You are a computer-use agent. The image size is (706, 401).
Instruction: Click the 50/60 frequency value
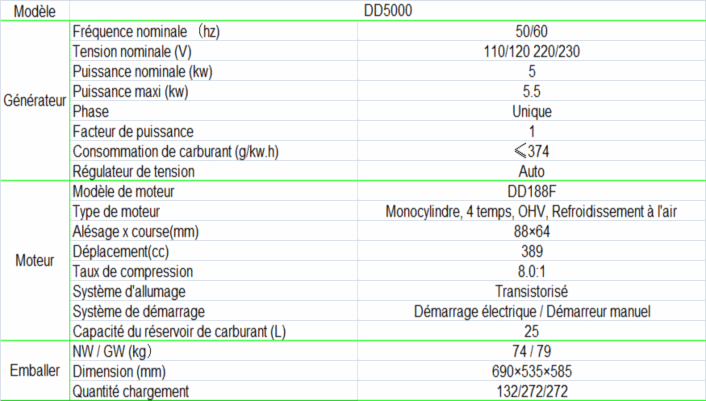[531, 32]
